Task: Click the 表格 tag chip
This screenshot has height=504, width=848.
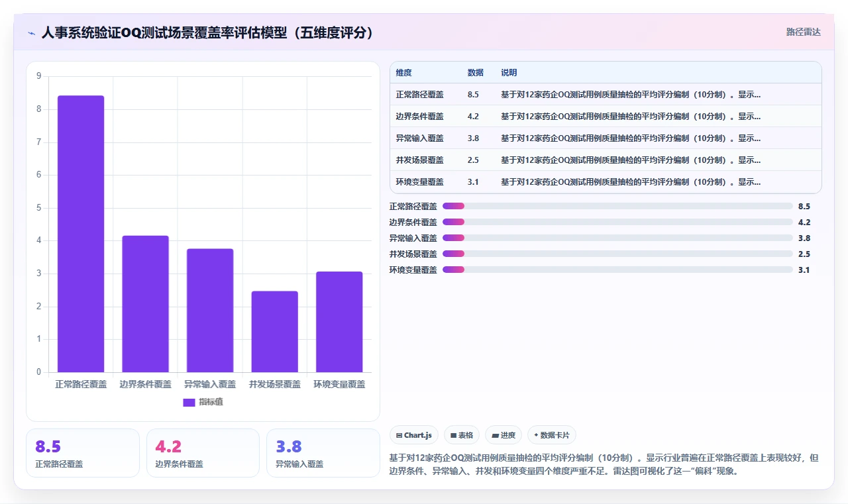Action: [x=462, y=435]
